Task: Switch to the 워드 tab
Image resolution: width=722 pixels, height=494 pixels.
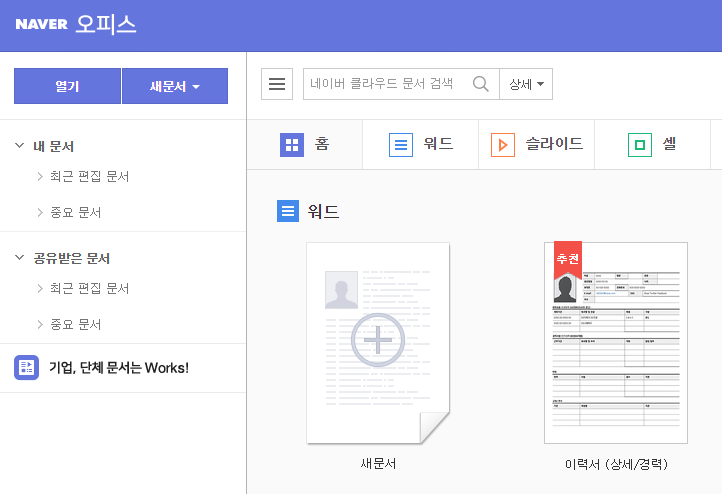Action: tap(421, 145)
